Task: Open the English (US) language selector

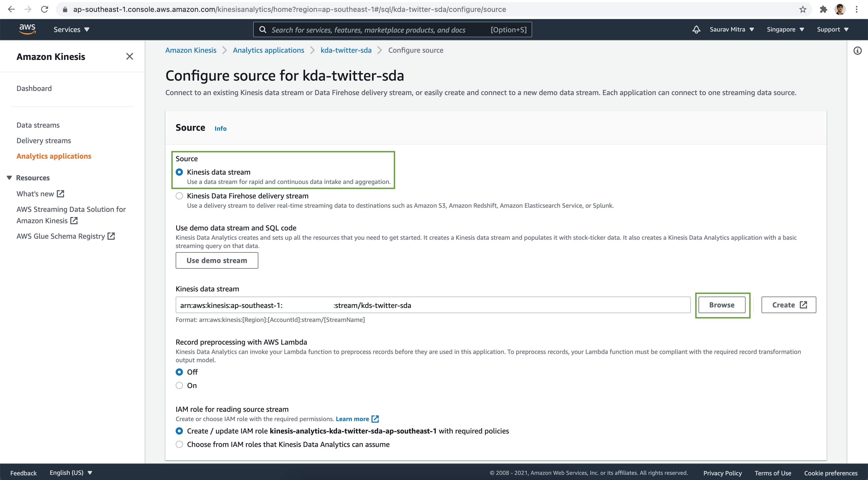Action: (71, 473)
